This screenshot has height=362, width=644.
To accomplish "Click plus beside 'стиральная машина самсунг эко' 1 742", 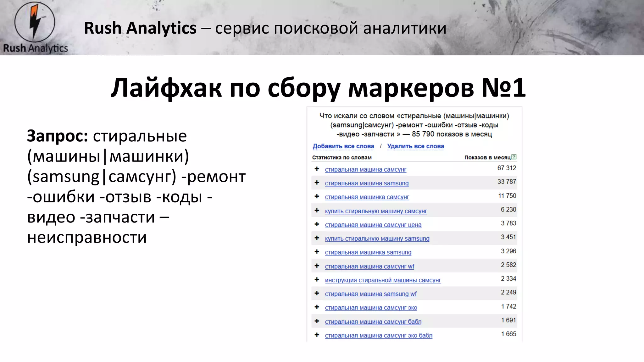I will [317, 307].
